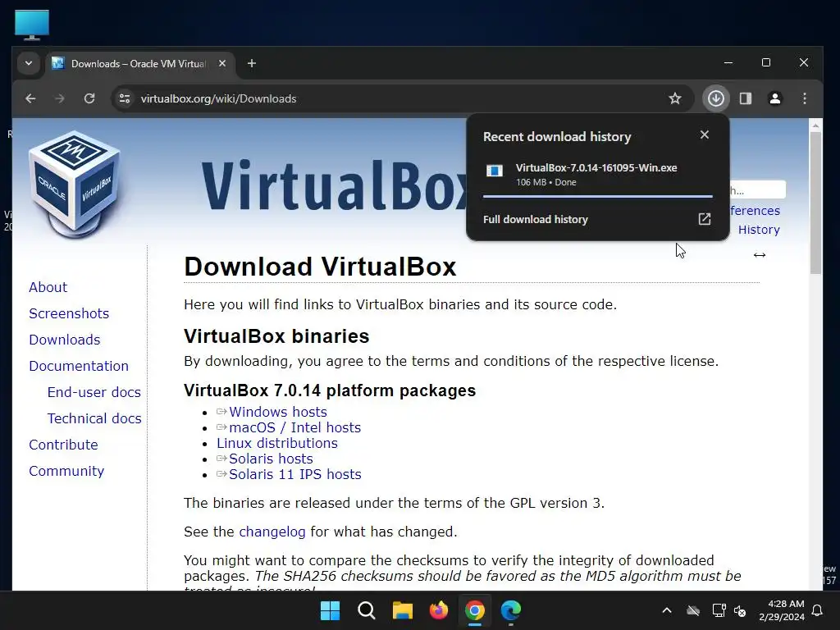Open the Chrome profile avatar menu
The width and height of the screenshot is (840, 630).
pyautogui.click(x=775, y=98)
